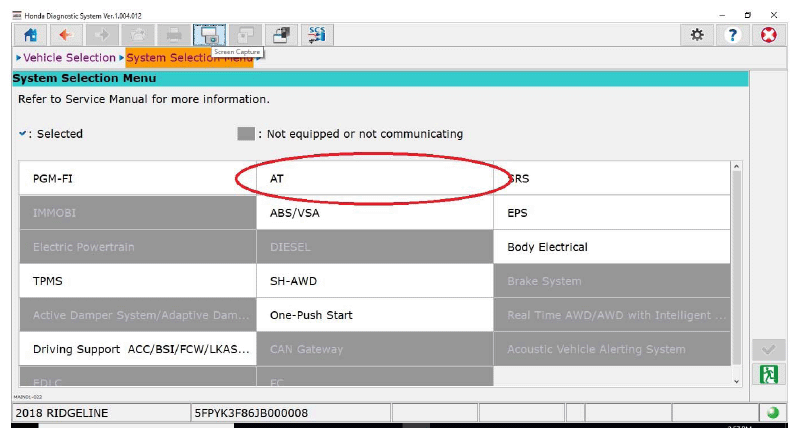Click the greyed checkmark confirm button

(768, 349)
